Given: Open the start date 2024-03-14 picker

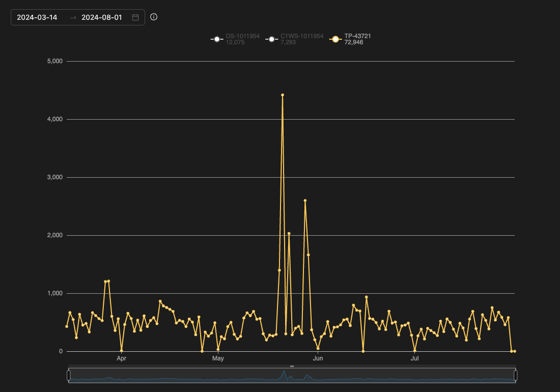Looking at the screenshot, I should pos(37,17).
